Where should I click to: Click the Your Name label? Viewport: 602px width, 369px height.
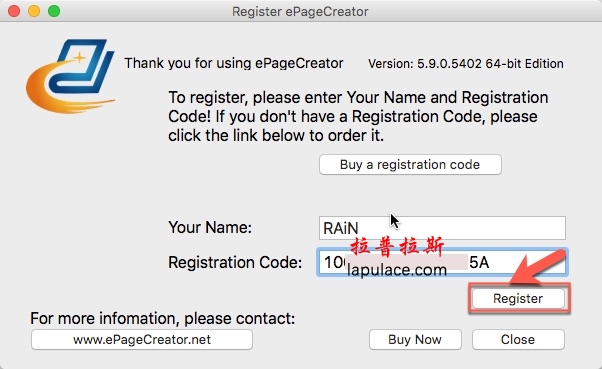210,227
